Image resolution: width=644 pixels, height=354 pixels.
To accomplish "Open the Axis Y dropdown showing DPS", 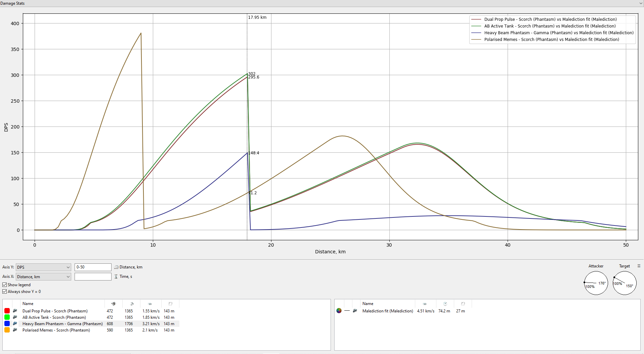I will (43, 267).
